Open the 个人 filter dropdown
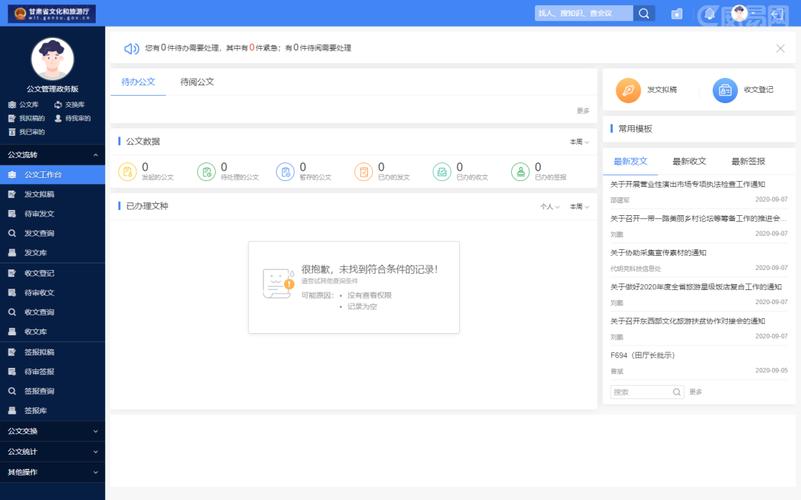This screenshot has height=500, width=801. point(549,207)
